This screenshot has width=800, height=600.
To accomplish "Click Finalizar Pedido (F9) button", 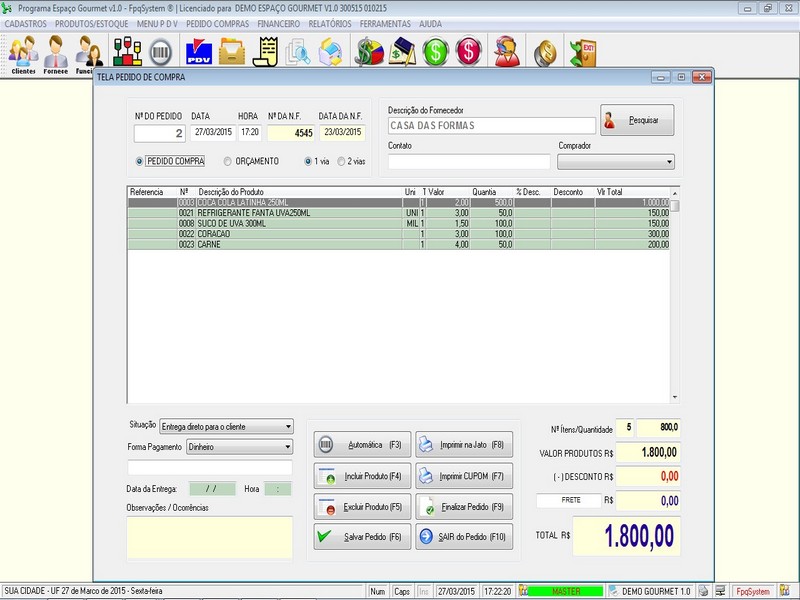I will point(464,507).
